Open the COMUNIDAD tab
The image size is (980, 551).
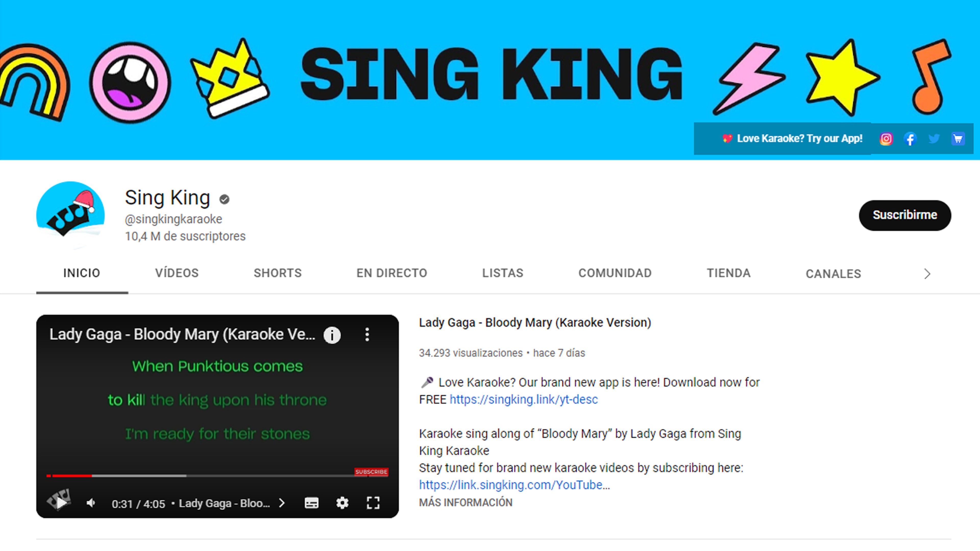pyautogui.click(x=615, y=273)
